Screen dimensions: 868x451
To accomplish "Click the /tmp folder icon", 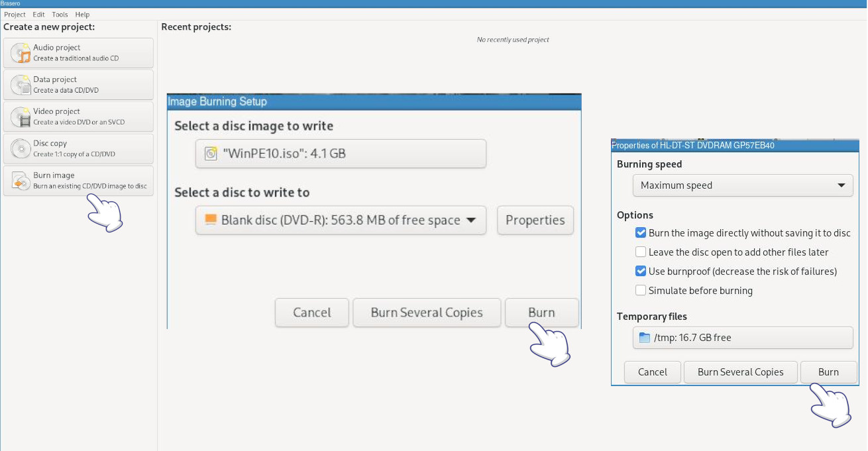I will point(644,338).
